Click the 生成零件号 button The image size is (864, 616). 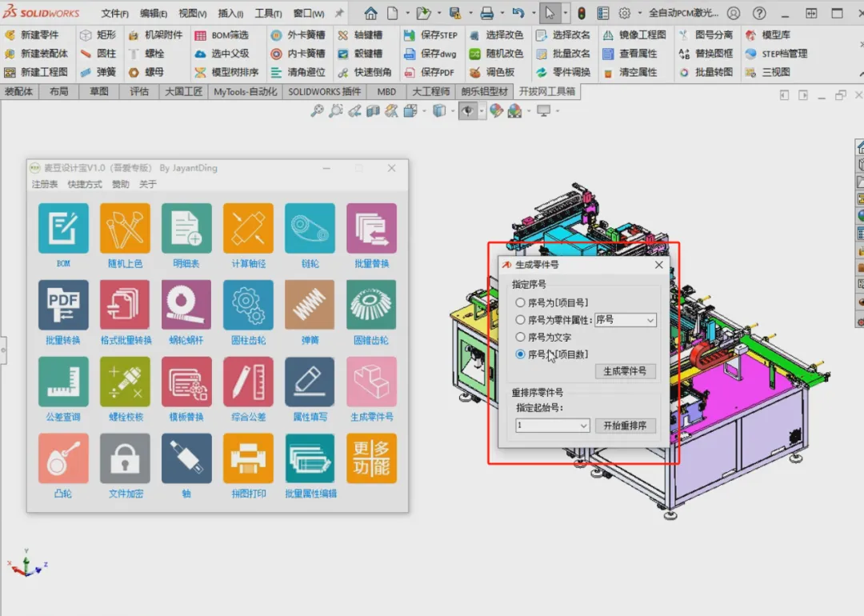pyautogui.click(x=625, y=371)
